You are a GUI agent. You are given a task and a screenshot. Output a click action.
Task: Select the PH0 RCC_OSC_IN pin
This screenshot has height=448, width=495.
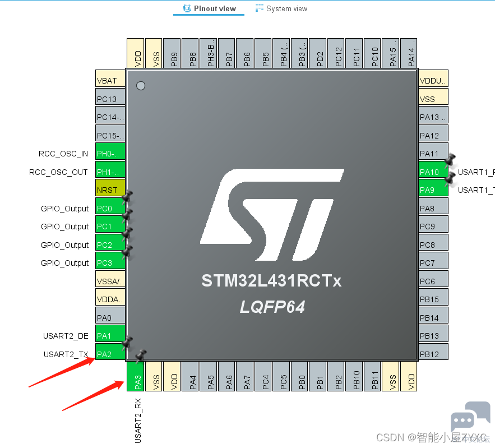110,151
